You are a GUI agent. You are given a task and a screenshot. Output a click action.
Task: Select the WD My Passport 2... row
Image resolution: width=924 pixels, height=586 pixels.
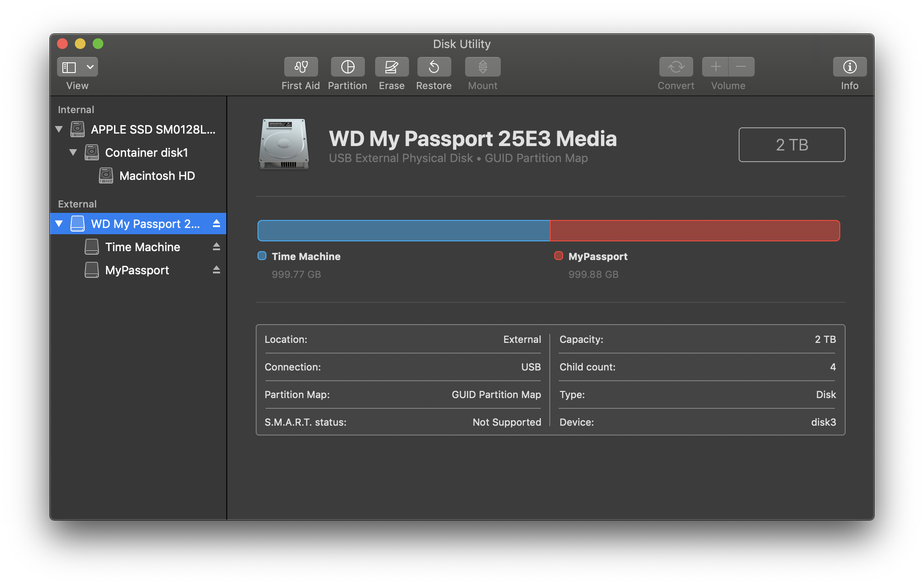pyautogui.click(x=138, y=224)
